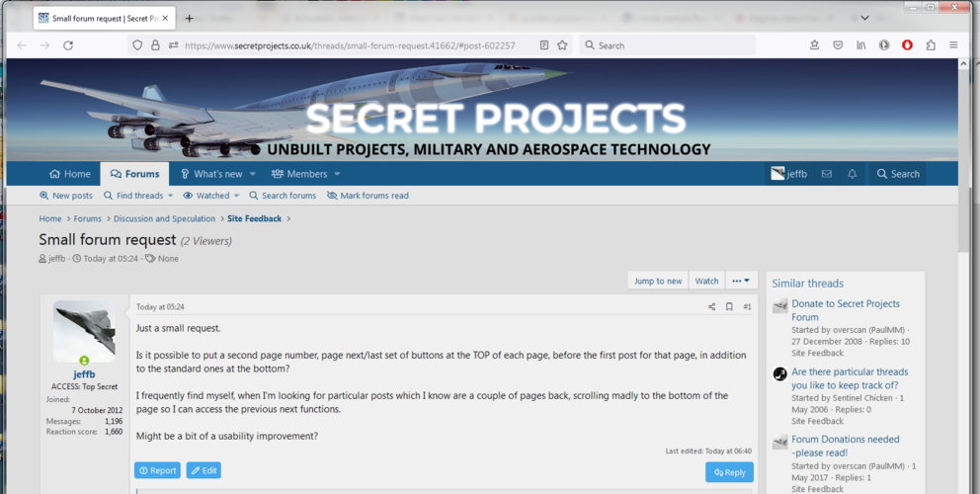Click Jump to new button
Image resolution: width=980 pixels, height=494 pixels.
click(x=658, y=281)
